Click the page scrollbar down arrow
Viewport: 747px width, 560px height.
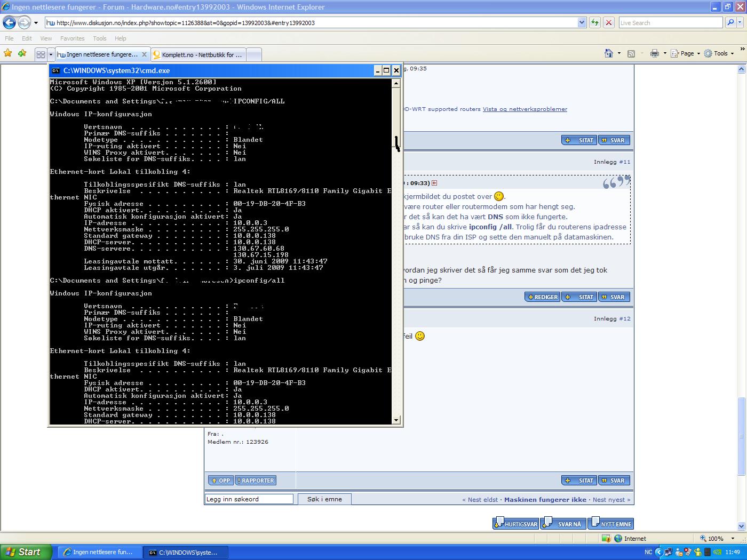point(741,526)
